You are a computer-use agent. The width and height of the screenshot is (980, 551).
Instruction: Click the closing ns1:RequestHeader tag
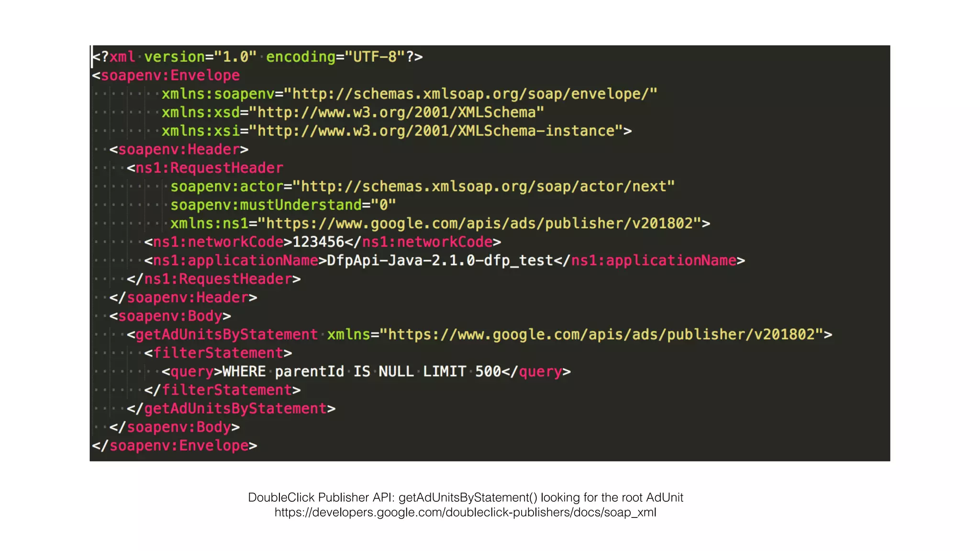pyautogui.click(x=214, y=279)
